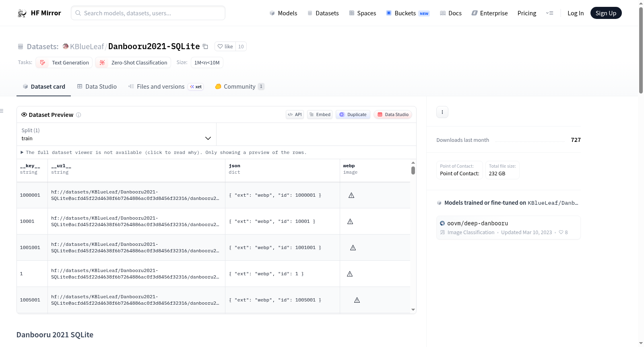Click the Embed button

click(320, 114)
